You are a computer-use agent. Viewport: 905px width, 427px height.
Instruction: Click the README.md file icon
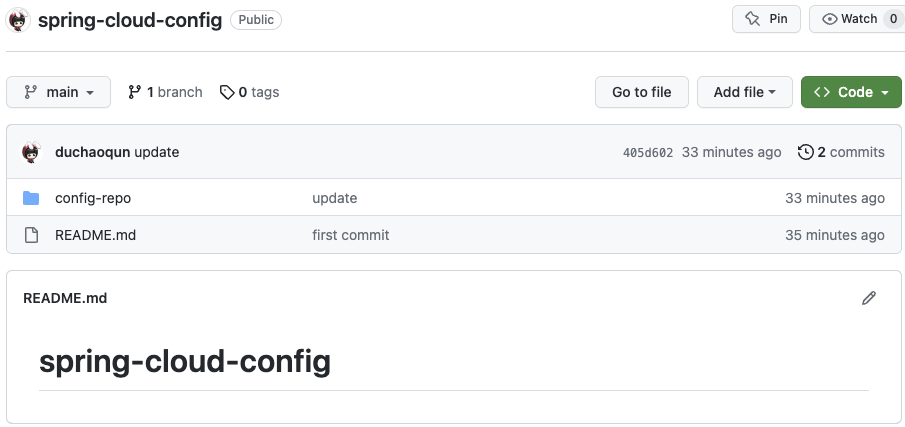tap(31, 235)
